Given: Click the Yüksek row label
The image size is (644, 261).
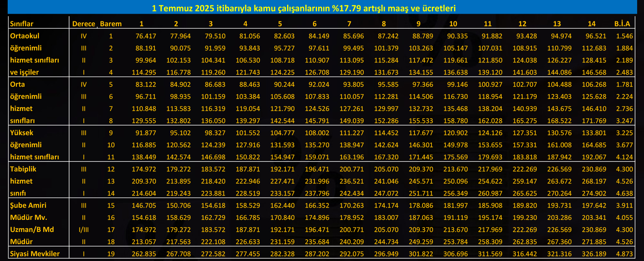Looking at the screenshot, I should [x=22, y=133].
